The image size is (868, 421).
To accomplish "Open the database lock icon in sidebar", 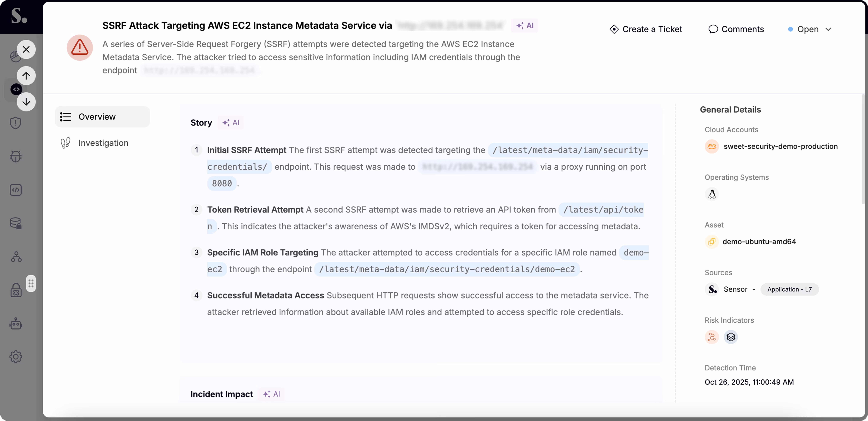I will coord(15,223).
